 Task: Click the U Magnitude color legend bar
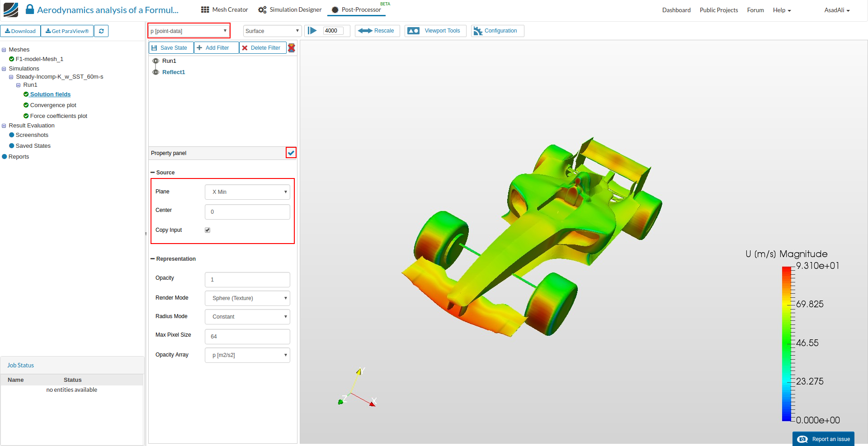pos(786,343)
